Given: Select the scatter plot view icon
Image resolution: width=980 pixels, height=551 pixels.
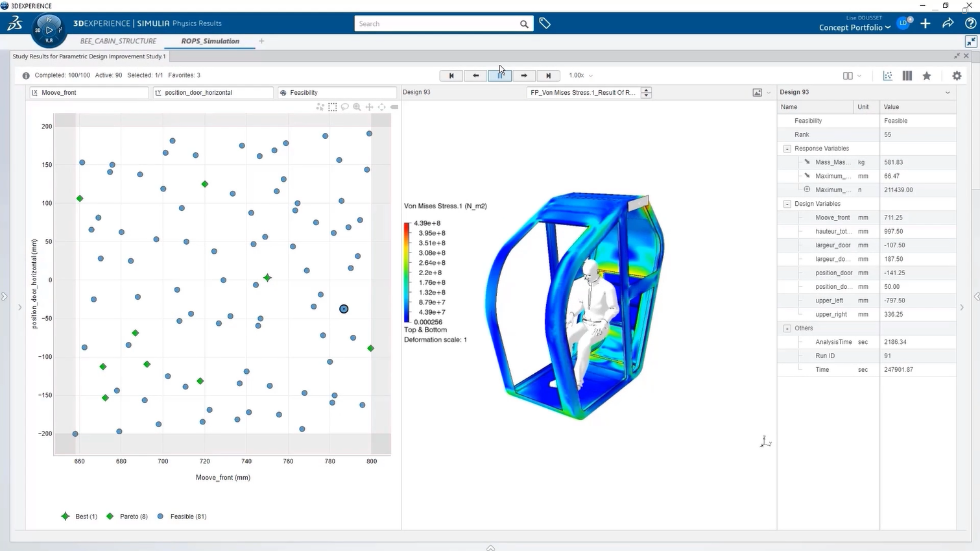Looking at the screenshot, I should pos(887,75).
